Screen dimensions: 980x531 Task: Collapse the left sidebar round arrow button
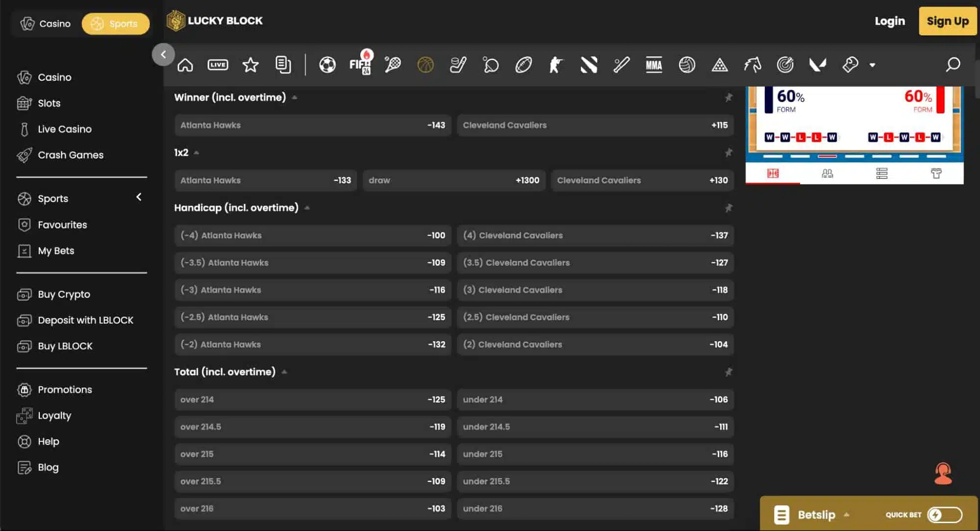click(x=163, y=54)
